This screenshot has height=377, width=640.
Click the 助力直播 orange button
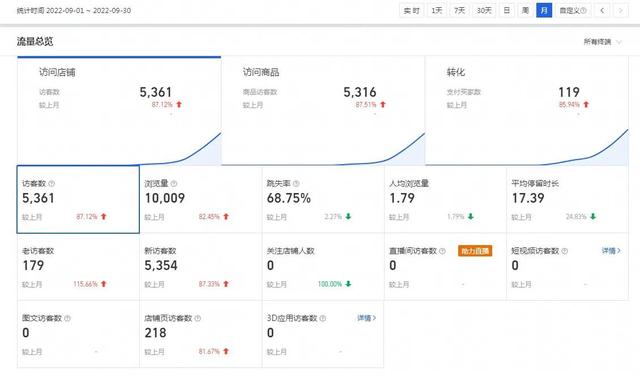(x=475, y=251)
